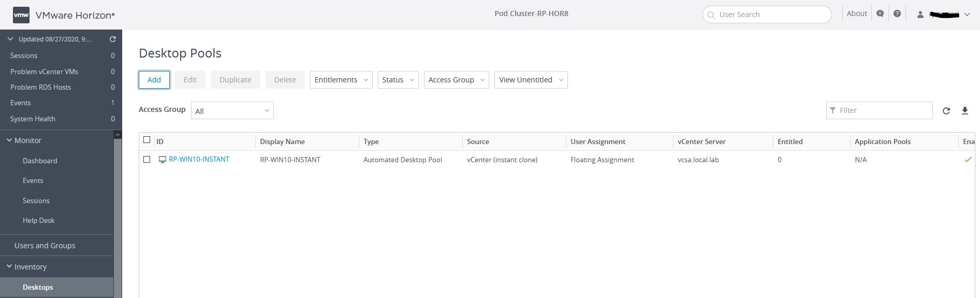Viewport: 980px width, 298px height.
Task: Click the Display Name cell 'RP-WIN10-INSTANT'
Action: pos(290,160)
